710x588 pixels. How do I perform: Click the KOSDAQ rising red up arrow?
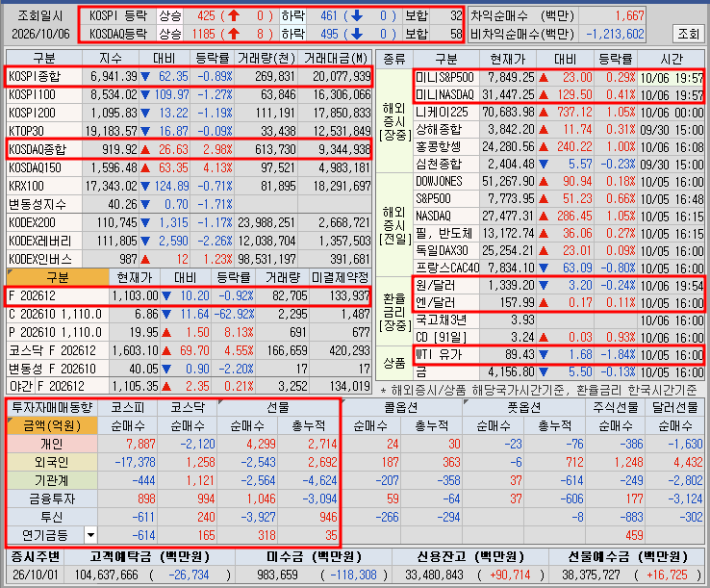click(234, 34)
